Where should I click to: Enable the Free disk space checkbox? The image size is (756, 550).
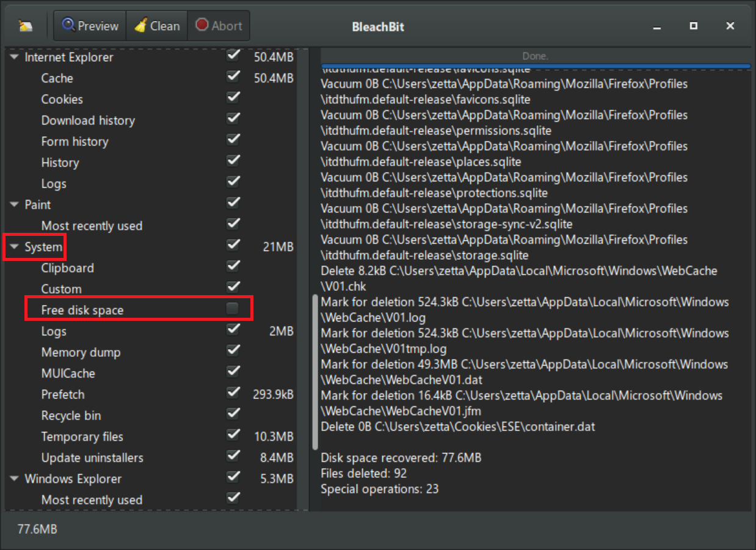tap(232, 309)
